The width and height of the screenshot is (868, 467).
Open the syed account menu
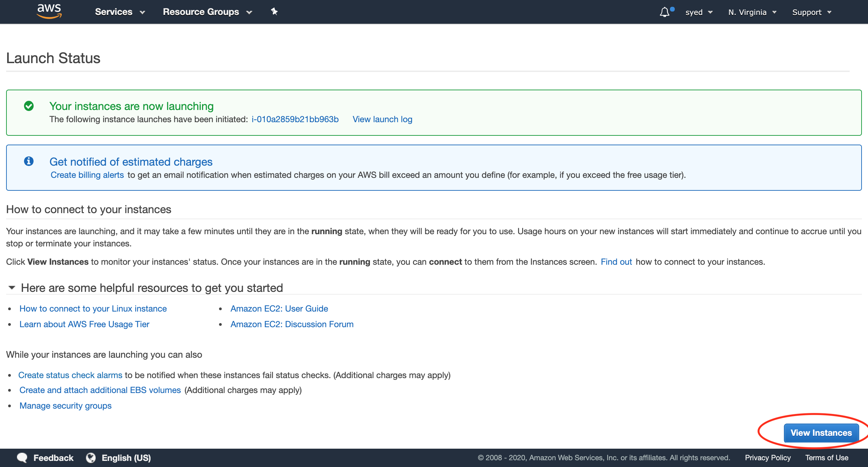click(699, 12)
